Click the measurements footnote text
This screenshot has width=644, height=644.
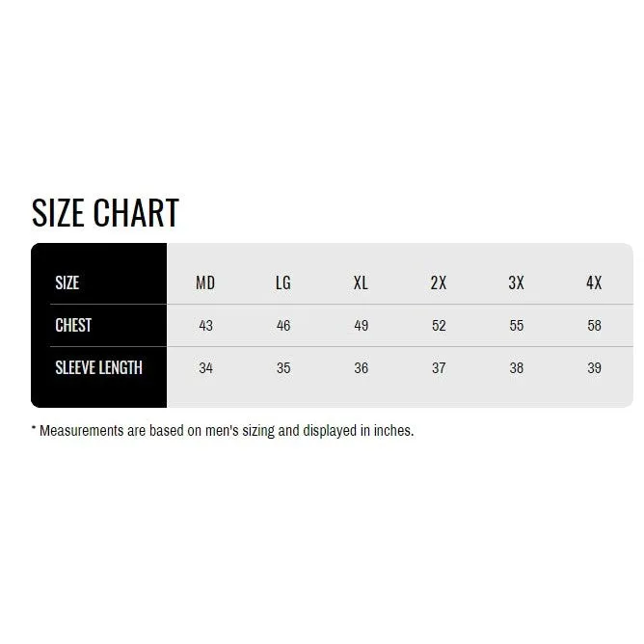tap(223, 431)
